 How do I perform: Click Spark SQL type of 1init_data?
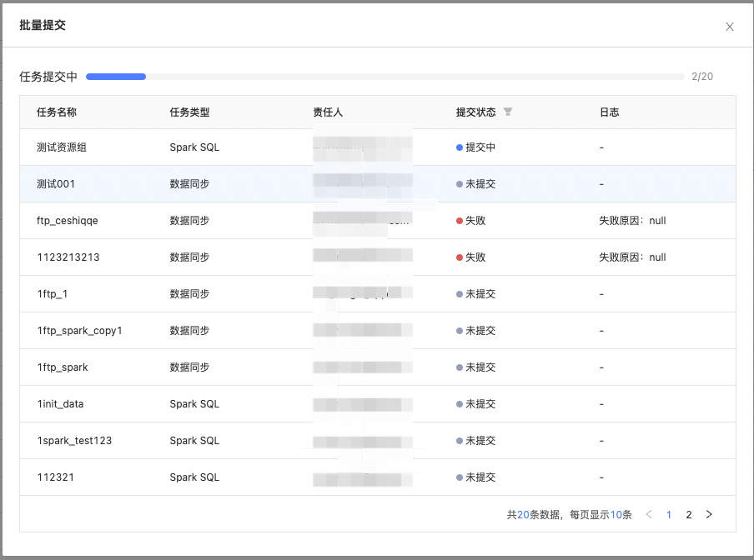(194, 404)
